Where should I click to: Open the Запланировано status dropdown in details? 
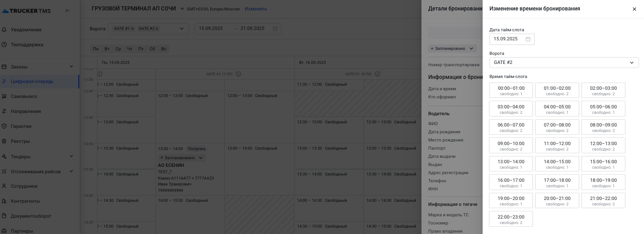coord(452,49)
